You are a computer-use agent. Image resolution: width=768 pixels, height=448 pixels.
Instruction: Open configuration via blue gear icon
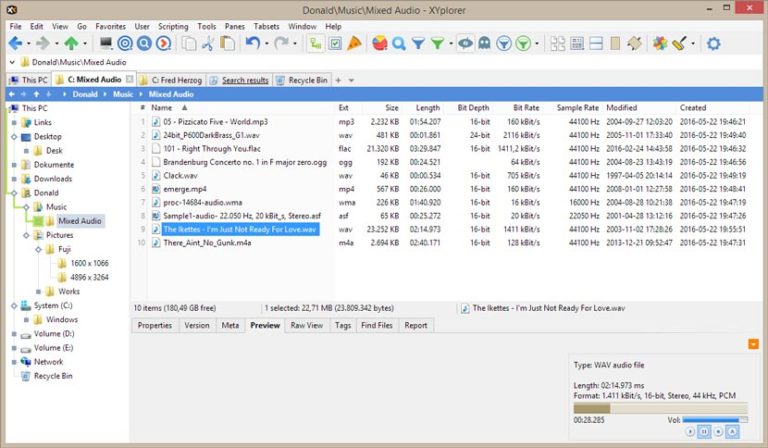[x=714, y=44]
